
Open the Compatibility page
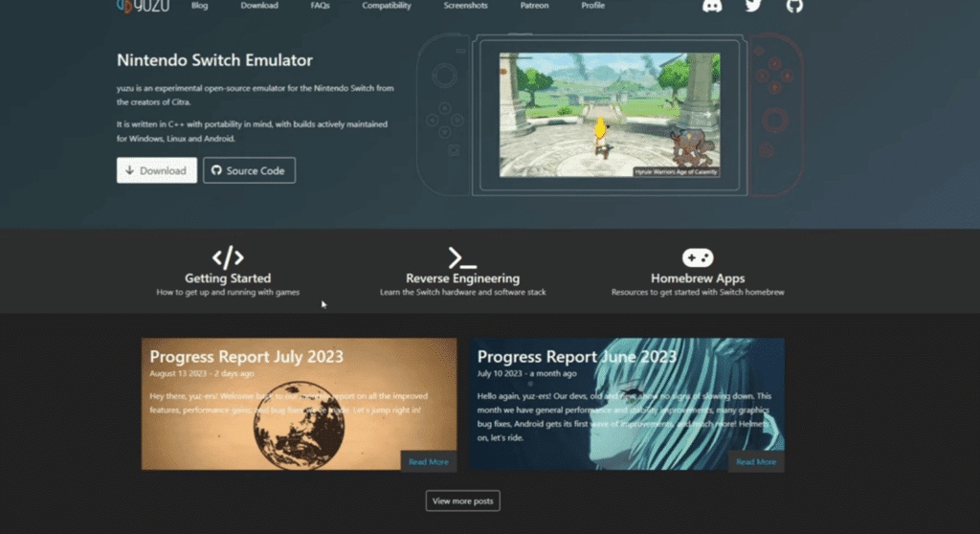click(x=387, y=6)
